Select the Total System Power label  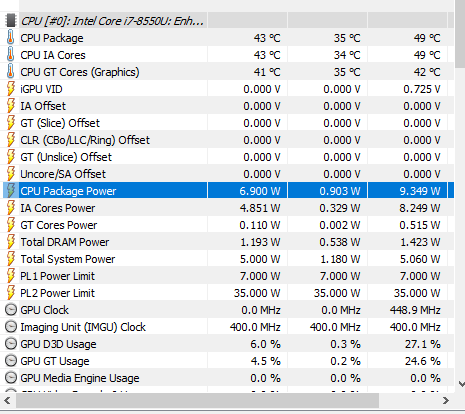(68, 259)
